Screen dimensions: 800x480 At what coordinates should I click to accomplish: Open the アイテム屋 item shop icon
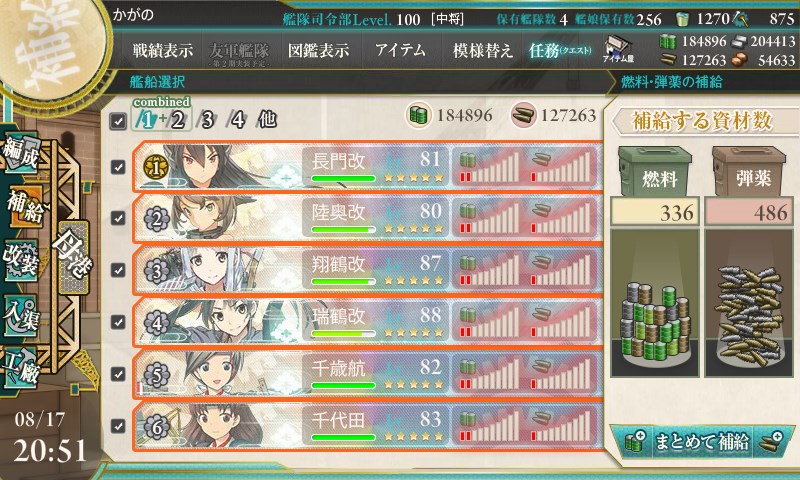pos(618,49)
